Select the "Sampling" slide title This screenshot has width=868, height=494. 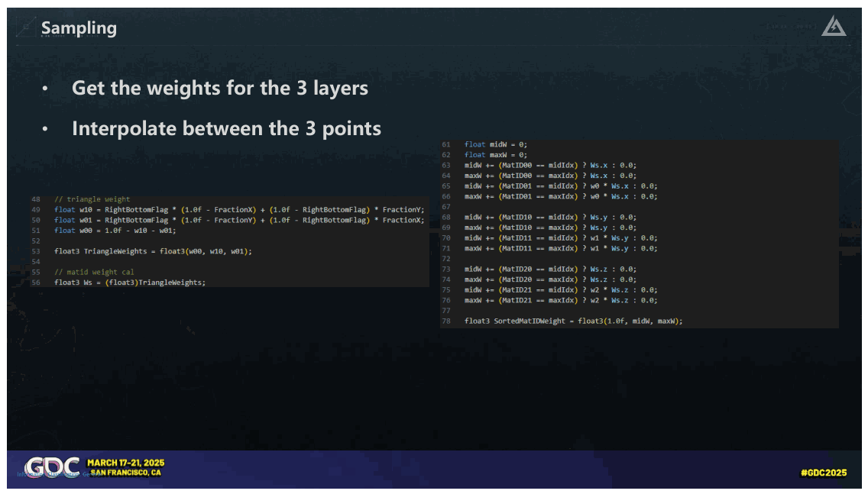click(79, 28)
